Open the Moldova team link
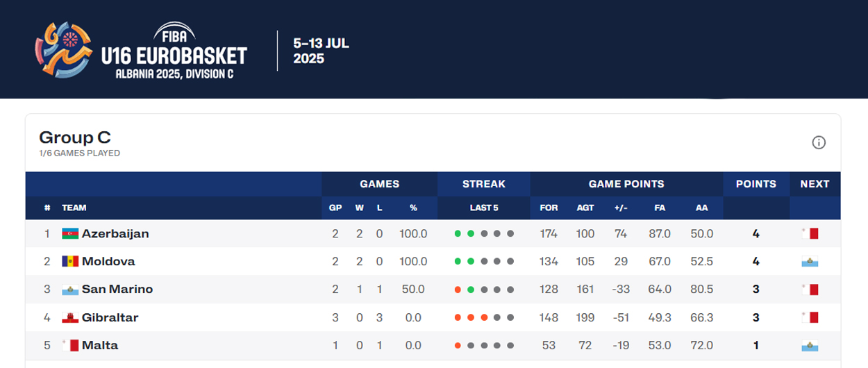868x368 pixels. click(x=108, y=262)
